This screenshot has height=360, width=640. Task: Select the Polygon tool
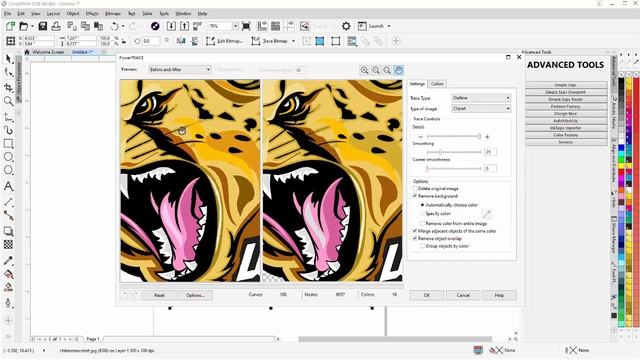click(x=8, y=171)
